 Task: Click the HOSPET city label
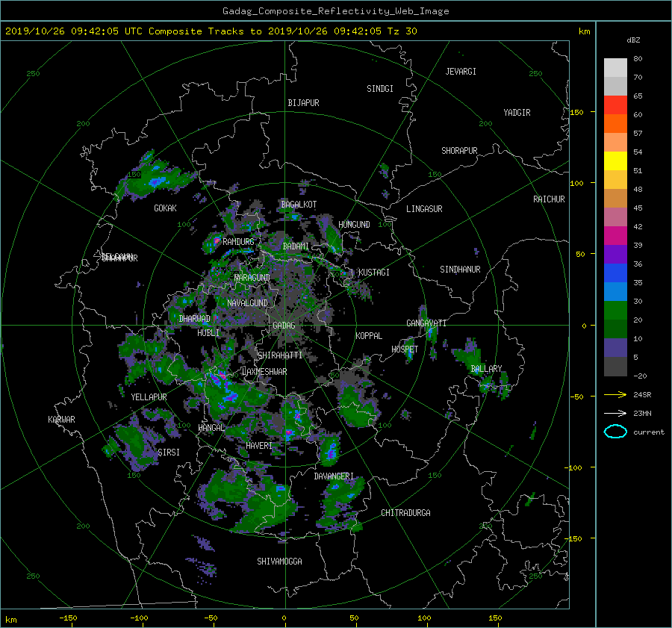click(x=405, y=349)
